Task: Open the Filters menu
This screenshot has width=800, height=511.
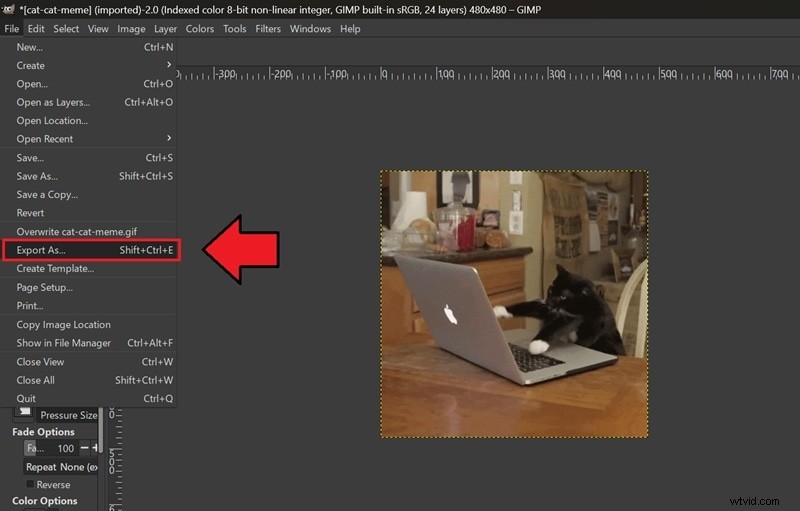Action: point(268,29)
